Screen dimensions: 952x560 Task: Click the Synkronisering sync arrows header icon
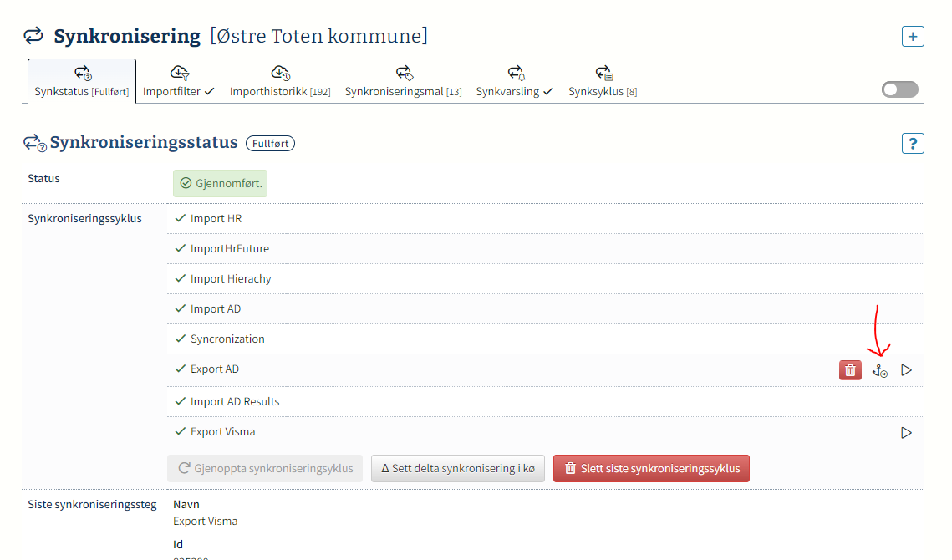[x=33, y=36]
